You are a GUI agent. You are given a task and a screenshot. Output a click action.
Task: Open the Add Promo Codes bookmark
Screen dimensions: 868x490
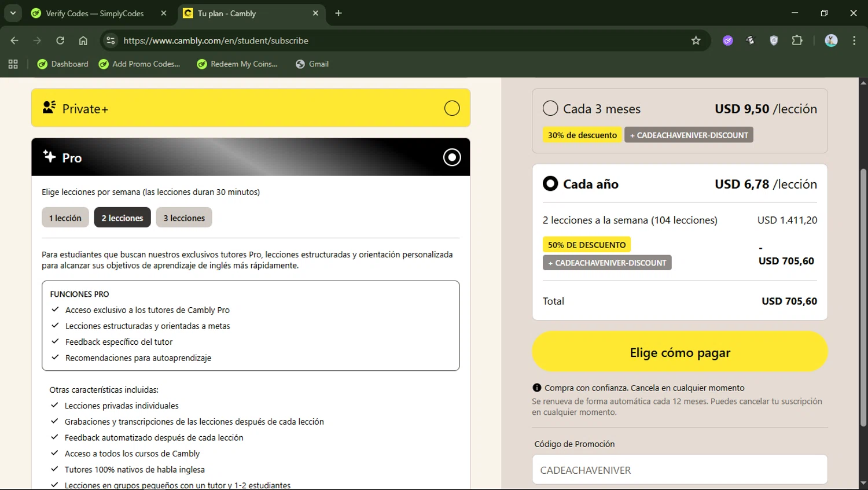tap(139, 64)
